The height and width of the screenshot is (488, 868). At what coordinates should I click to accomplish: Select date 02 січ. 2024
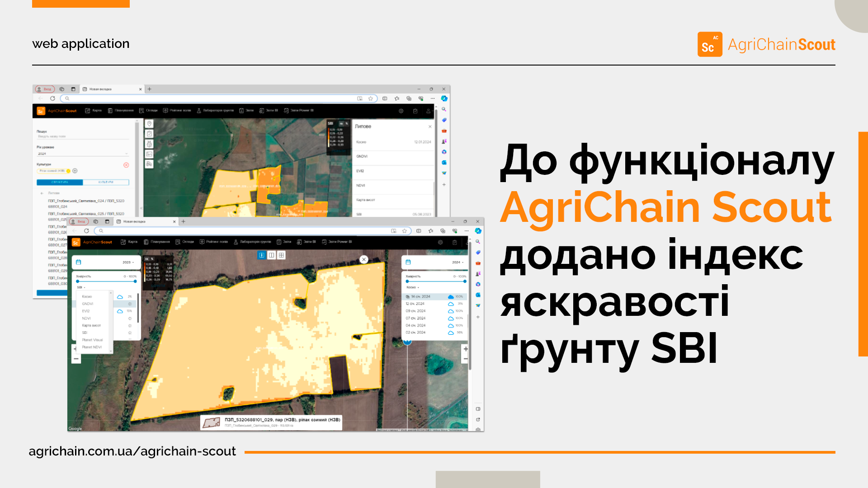[x=434, y=333]
